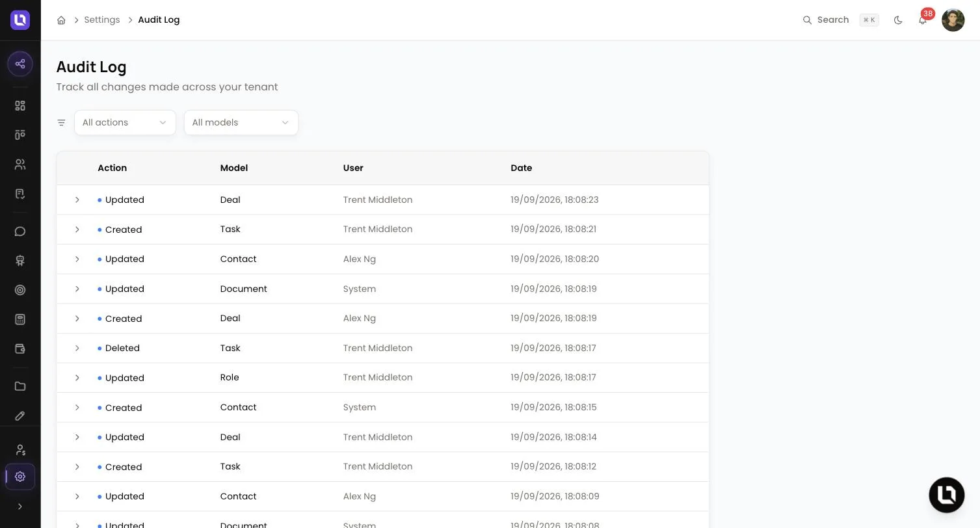
Task: Open the pencil edit icon in the sidebar
Action: [x=20, y=416]
